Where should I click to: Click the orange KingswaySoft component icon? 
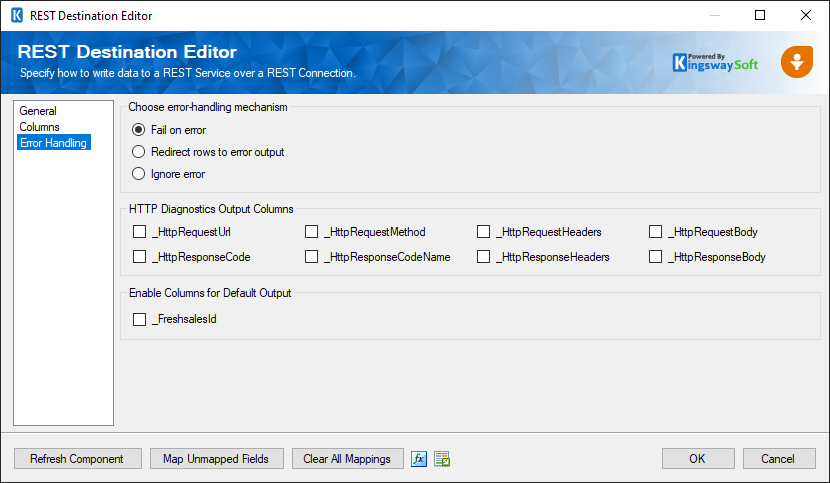pyautogui.click(x=797, y=62)
